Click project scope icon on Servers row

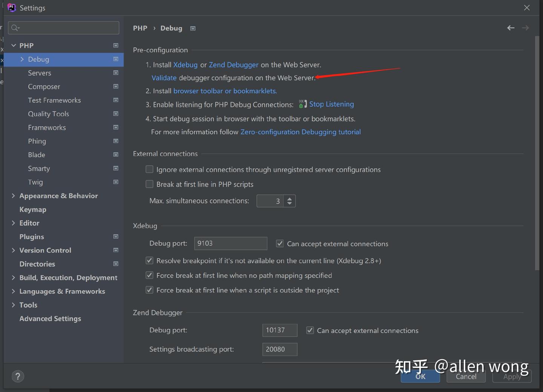click(116, 73)
